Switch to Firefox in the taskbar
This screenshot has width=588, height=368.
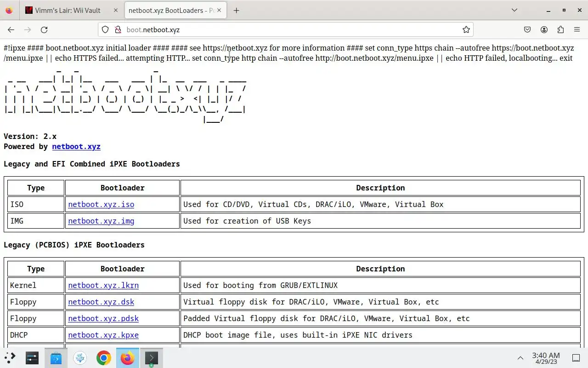tap(127, 357)
